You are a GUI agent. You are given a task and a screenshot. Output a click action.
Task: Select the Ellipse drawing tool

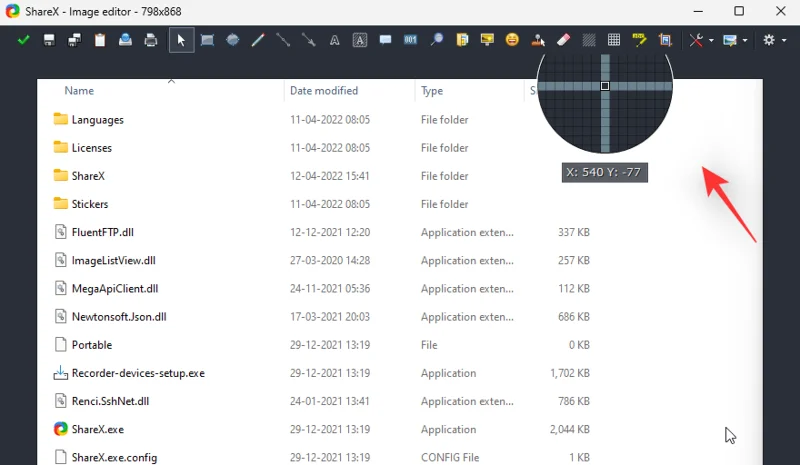click(x=232, y=40)
